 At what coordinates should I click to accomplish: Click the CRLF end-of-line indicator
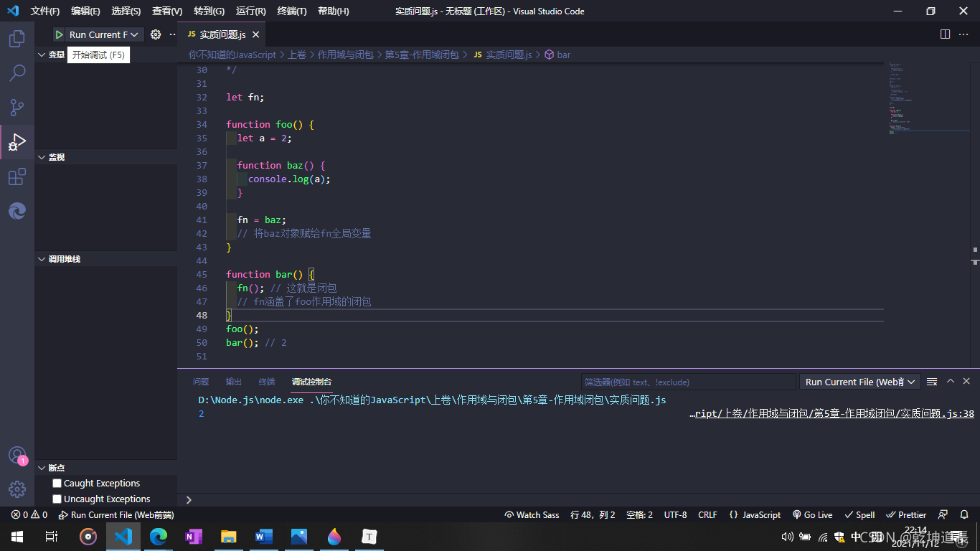pos(707,515)
